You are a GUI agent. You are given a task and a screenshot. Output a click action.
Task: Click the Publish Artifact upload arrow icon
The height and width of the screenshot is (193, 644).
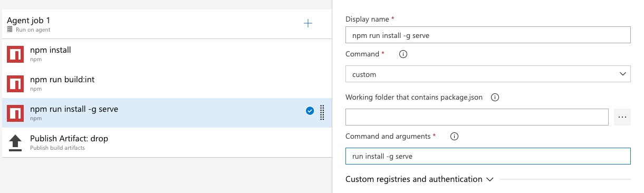pyautogui.click(x=16, y=142)
